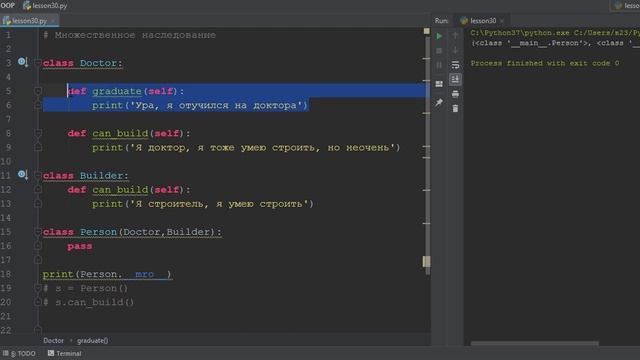This screenshot has width=640, height=360.
Task: Click the trash icon to clear console
Action: tap(455, 109)
